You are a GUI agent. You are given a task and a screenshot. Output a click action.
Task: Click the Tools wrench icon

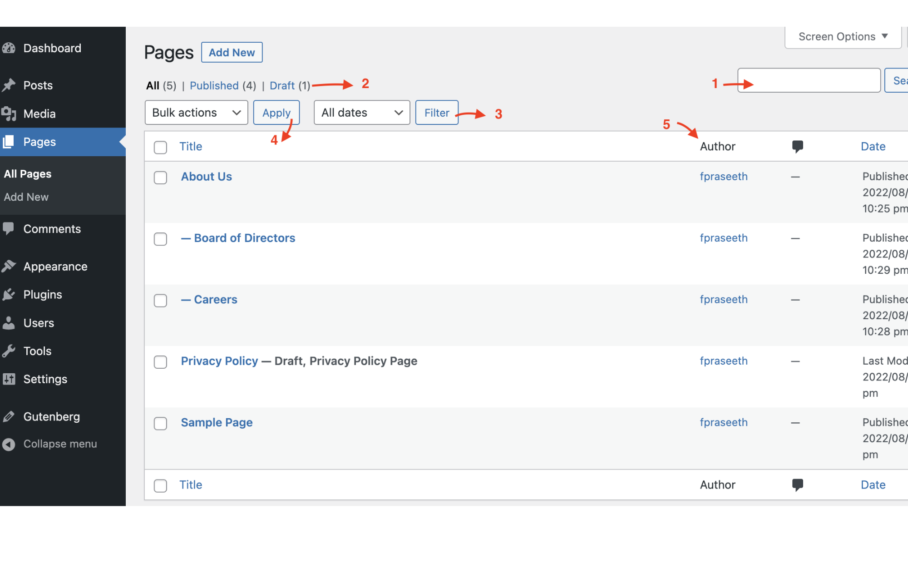9,351
